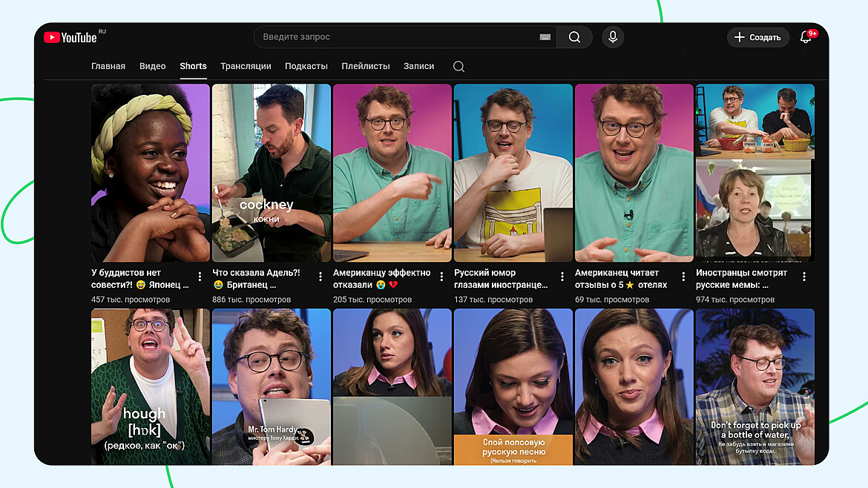This screenshot has width=868, height=488.
Task: Open notifications bell icon
Action: coord(806,37)
